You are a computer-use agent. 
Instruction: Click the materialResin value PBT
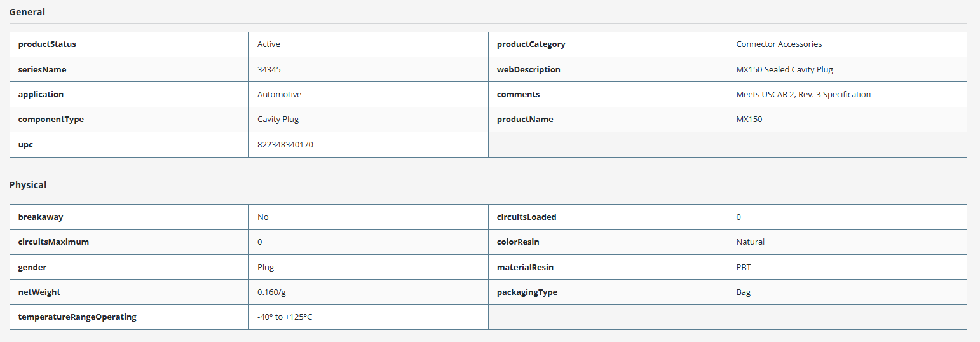click(744, 268)
